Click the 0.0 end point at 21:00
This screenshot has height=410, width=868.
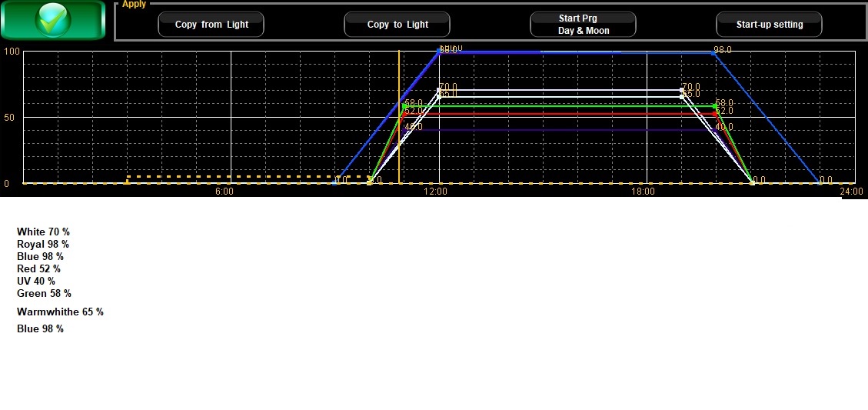tap(752, 182)
